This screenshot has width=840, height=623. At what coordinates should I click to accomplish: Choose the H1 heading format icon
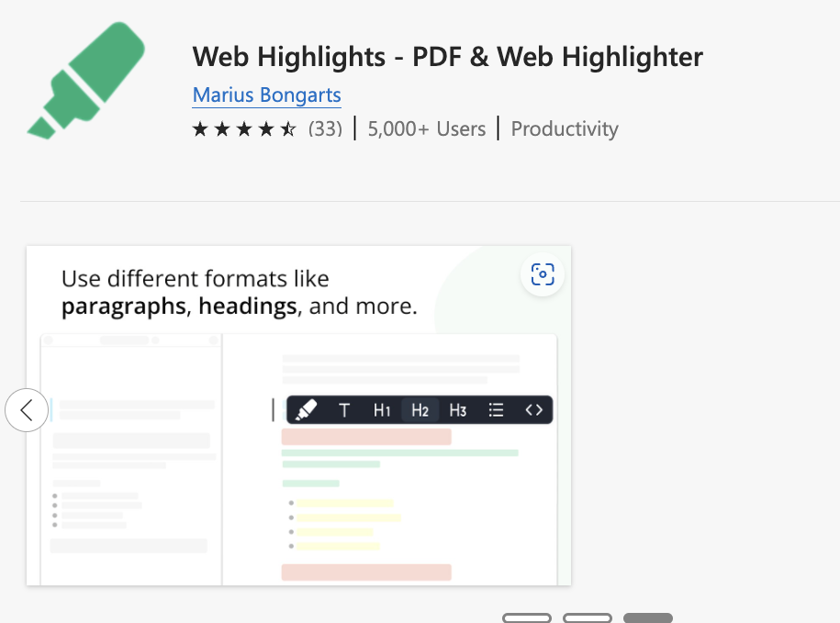[x=382, y=410]
